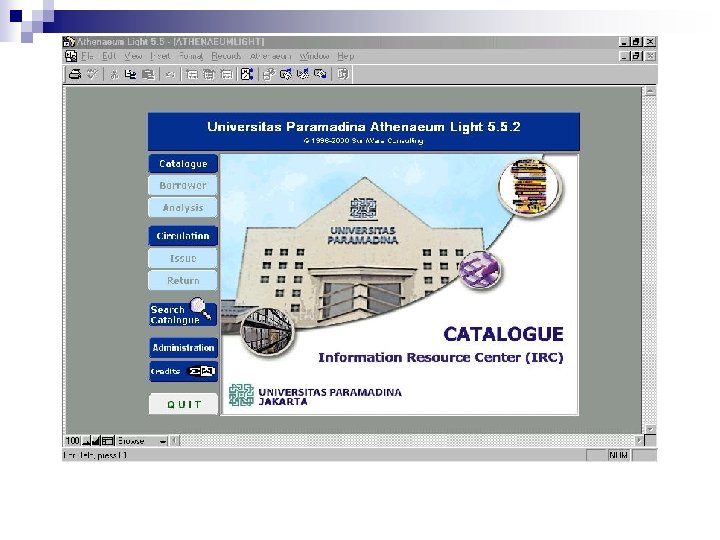
Task: Click the zoom out mountain icon
Action: (86, 441)
